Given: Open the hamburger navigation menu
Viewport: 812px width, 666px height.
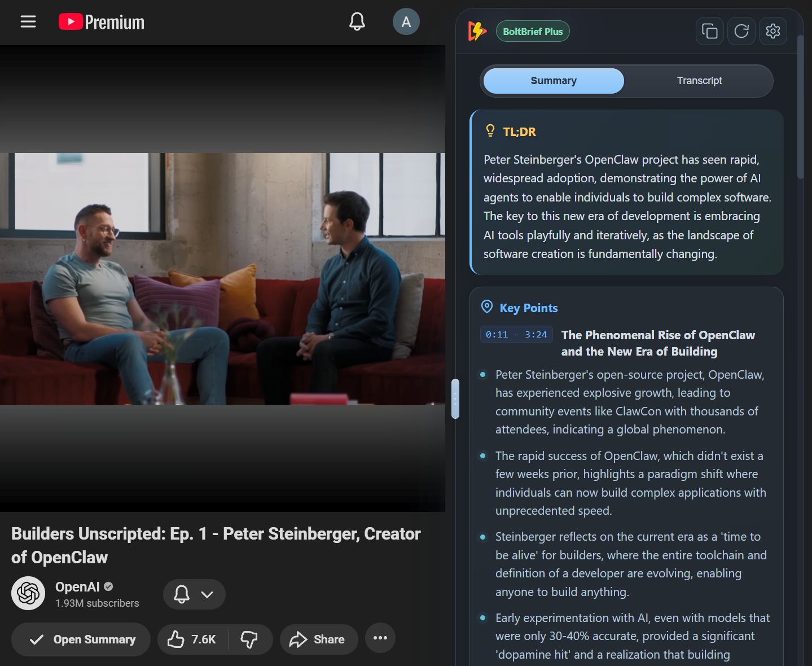Looking at the screenshot, I should (28, 21).
